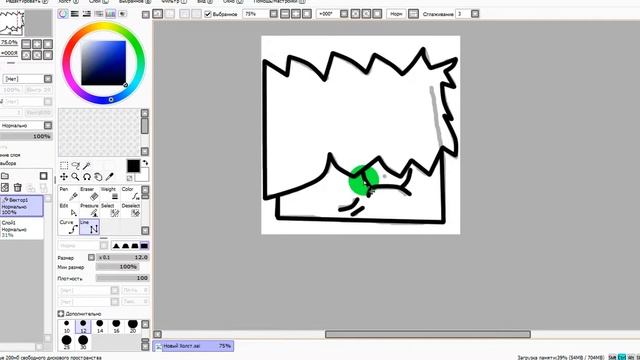The image size is (640, 360).
Task: Toggle color mixer panel
Action: coord(98,14)
